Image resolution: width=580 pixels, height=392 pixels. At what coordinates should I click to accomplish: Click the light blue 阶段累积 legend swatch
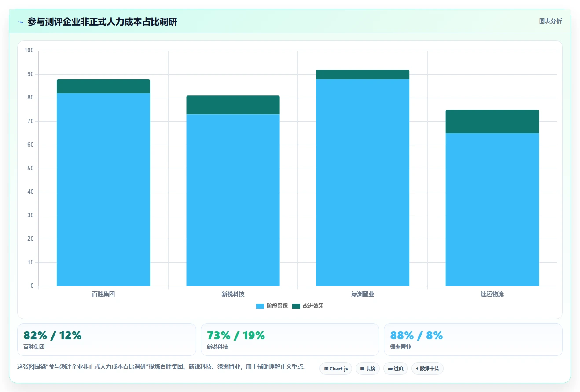point(260,306)
